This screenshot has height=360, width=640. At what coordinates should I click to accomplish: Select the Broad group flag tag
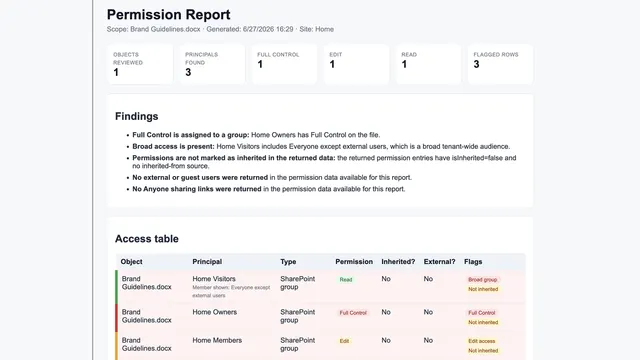[x=482, y=280]
